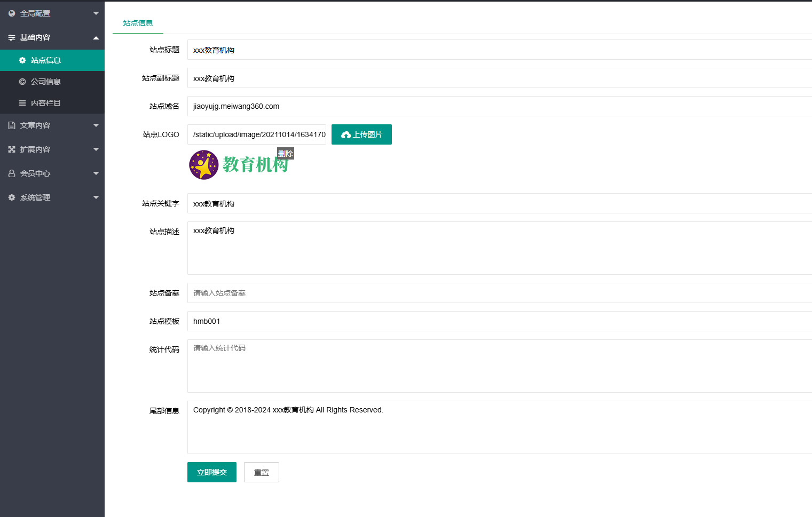The width and height of the screenshot is (812, 517).
Task: Select the 文章内容 menu label
Action: (35, 125)
